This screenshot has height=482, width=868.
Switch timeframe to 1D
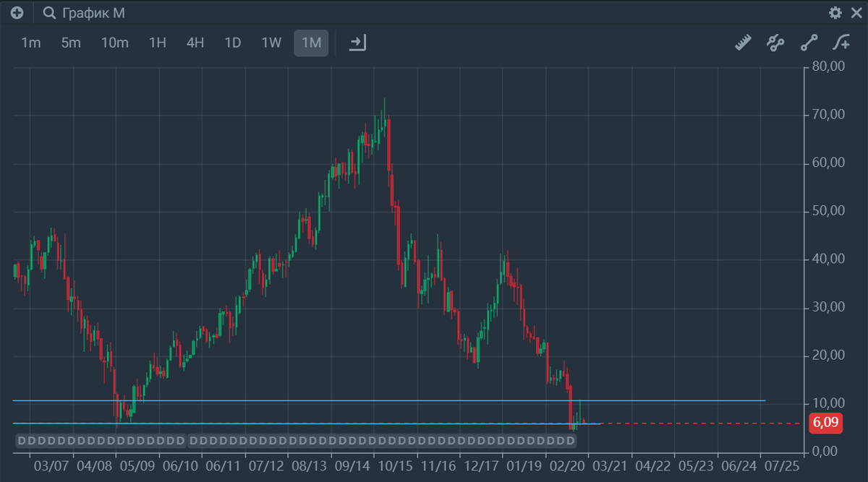(232, 43)
